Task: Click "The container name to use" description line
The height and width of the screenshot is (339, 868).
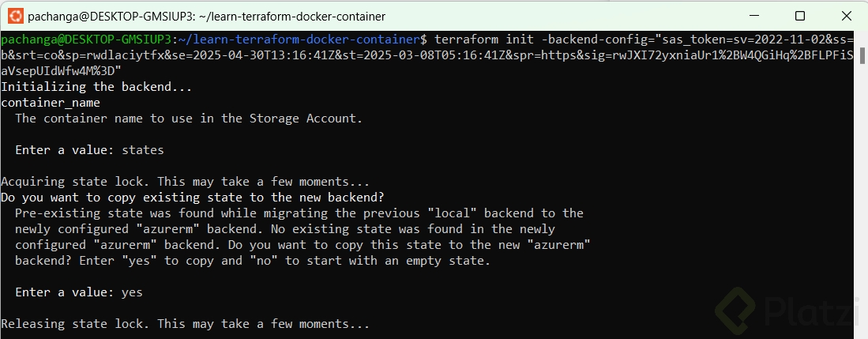Action: click(x=189, y=119)
